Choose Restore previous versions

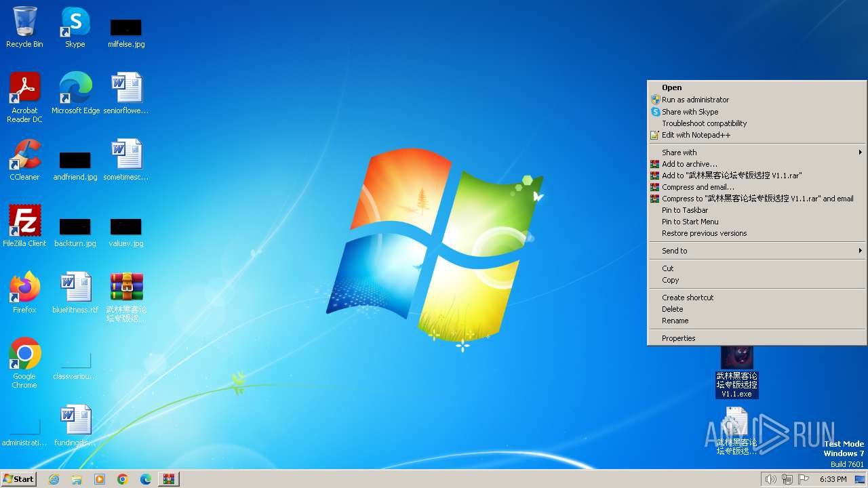(757, 233)
